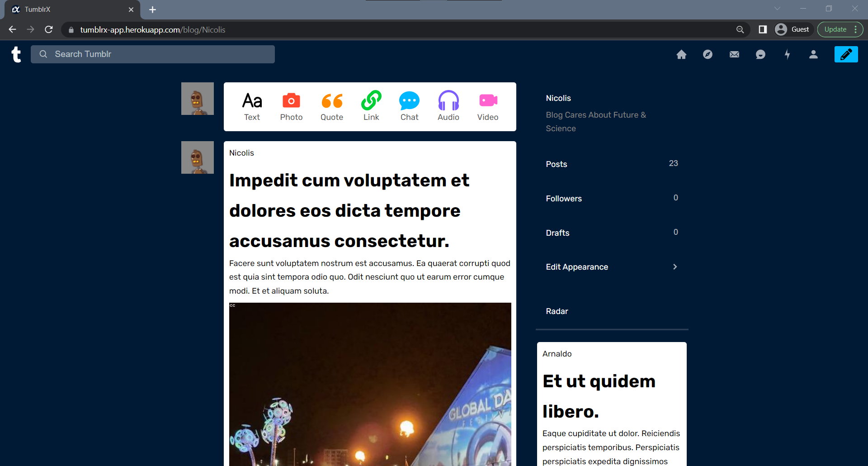Click the posts count 23
Viewport: 868px width, 466px height.
pyautogui.click(x=673, y=163)
